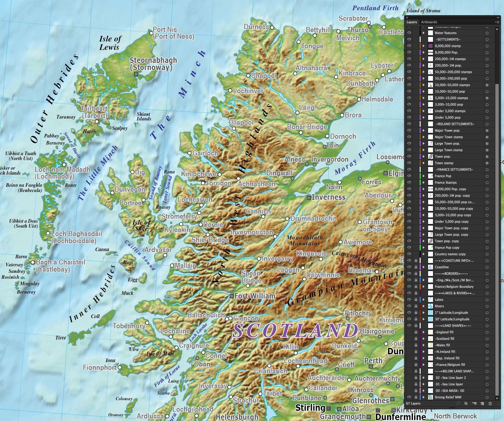The image size is (504, 421).
Task: Click the Rivers layer thumbnail
Action: (x=431, y=306)
